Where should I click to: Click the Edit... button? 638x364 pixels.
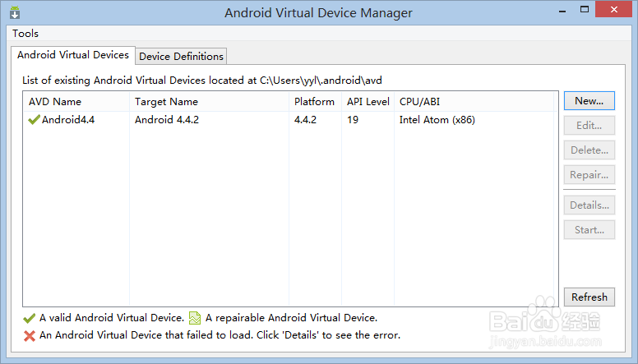[589, 126]
